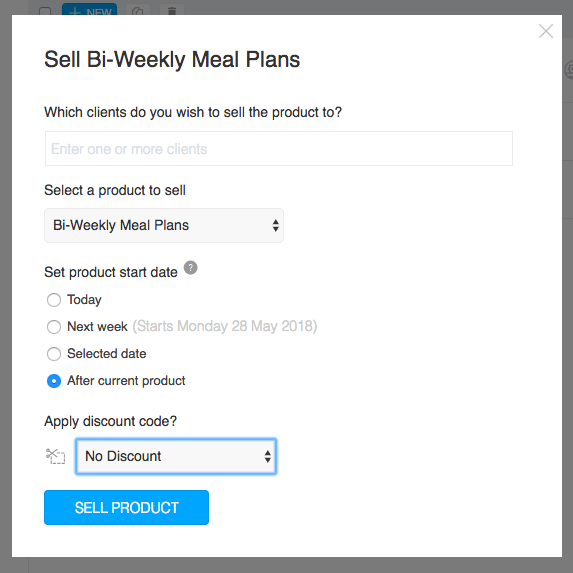
Task: Click the arrows on the No Discount selector
Action: pos(267,456)
